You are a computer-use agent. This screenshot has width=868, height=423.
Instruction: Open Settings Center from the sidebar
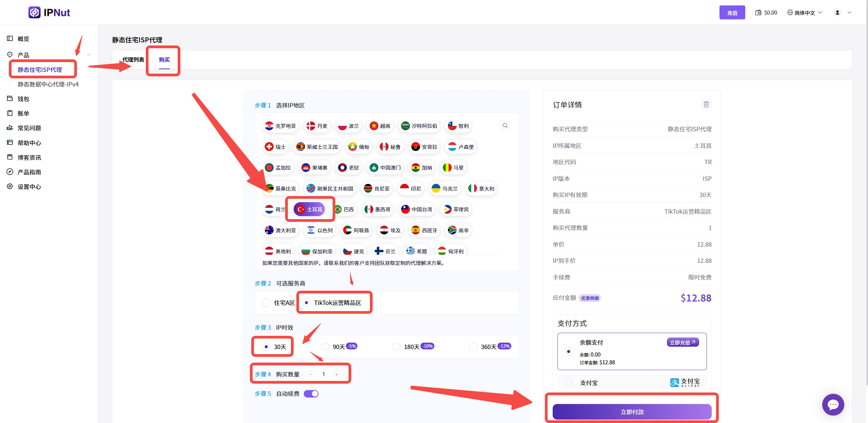point(29,187)
